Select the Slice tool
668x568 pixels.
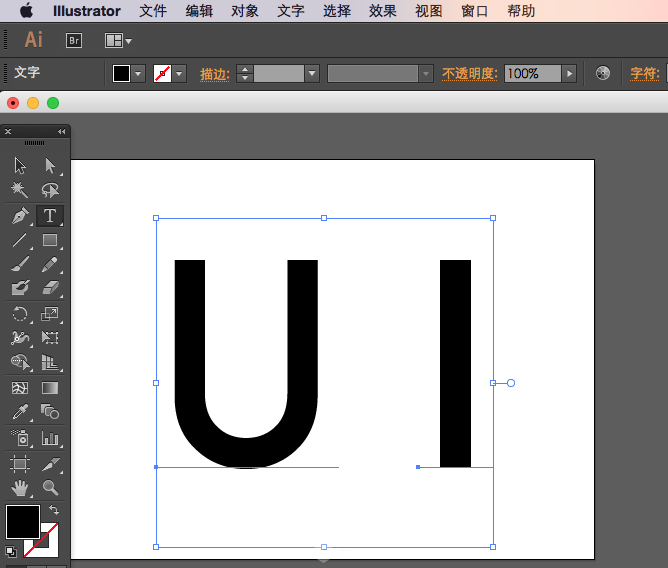(x=50, y=464)
